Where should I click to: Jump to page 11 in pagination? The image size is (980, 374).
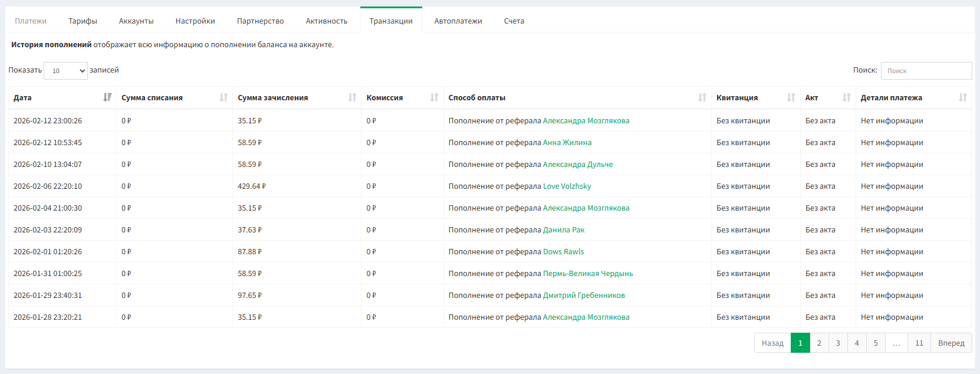pos(919,343)
